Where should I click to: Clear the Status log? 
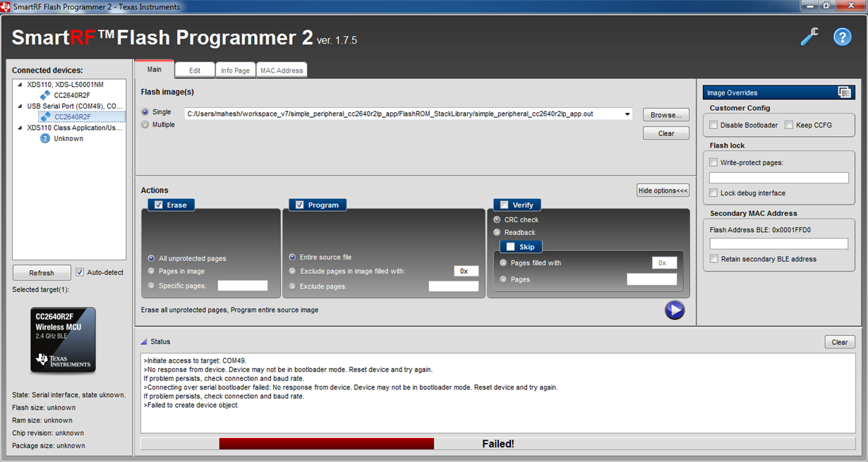(x=840, y=342)
